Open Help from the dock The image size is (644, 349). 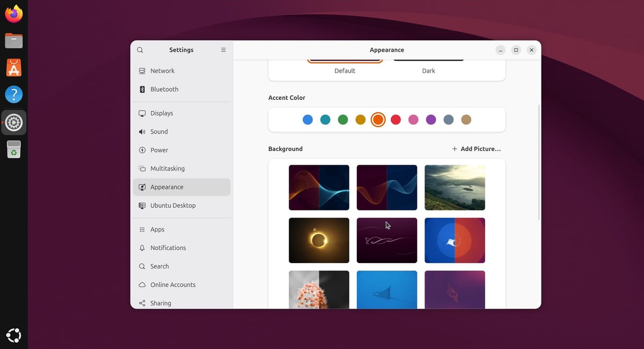[14, 95]
